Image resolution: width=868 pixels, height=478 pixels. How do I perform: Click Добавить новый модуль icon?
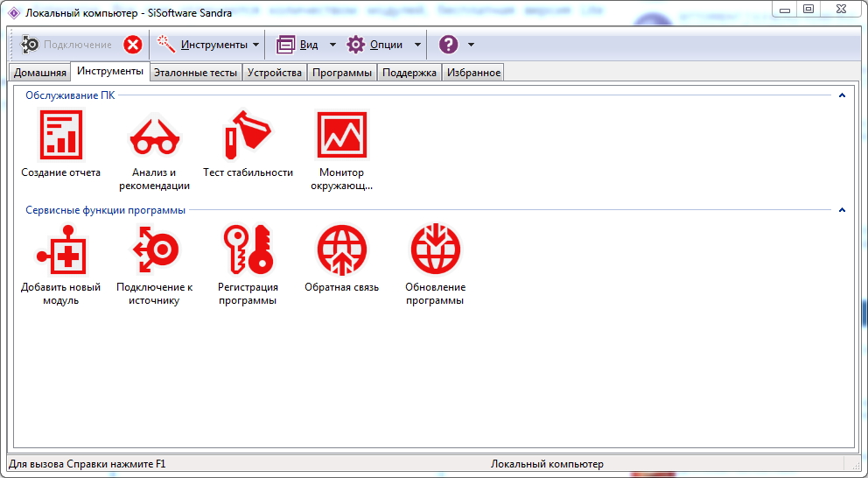60,250
